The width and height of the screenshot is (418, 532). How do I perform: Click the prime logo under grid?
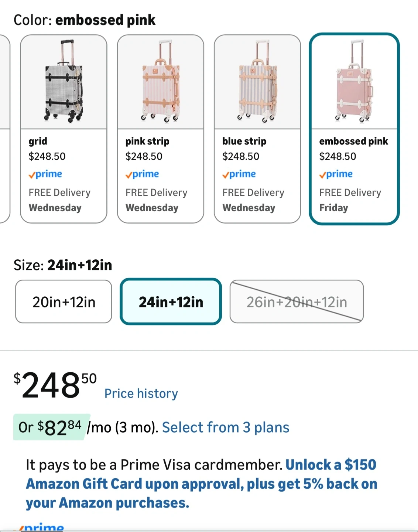[x=45, y=174]
